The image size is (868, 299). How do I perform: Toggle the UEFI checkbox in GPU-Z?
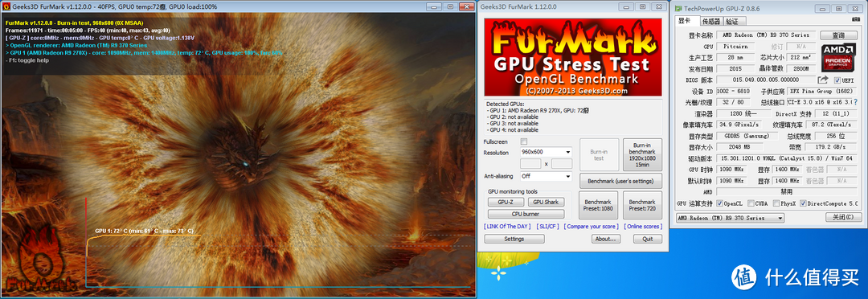click(x=837, y=80)
